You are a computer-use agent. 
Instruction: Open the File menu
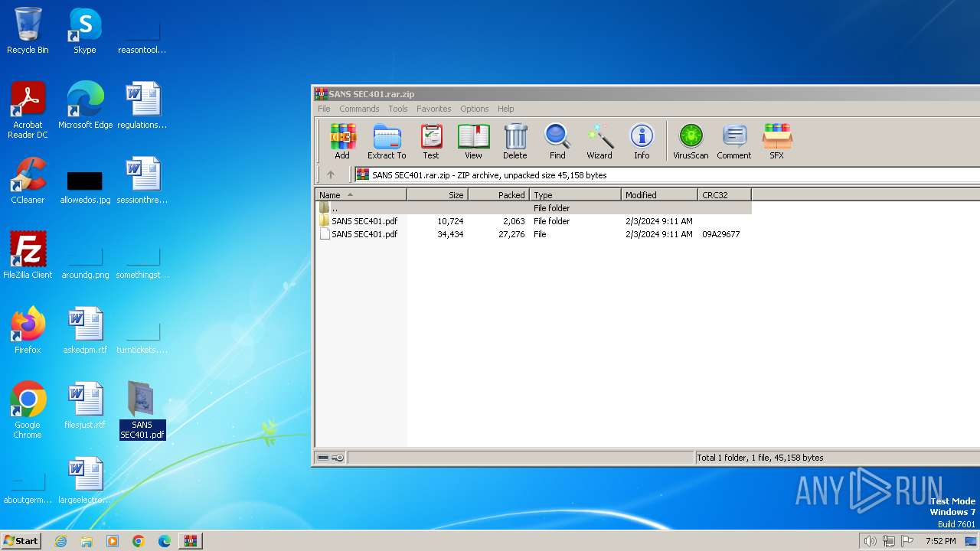click(x=324, y=109)
